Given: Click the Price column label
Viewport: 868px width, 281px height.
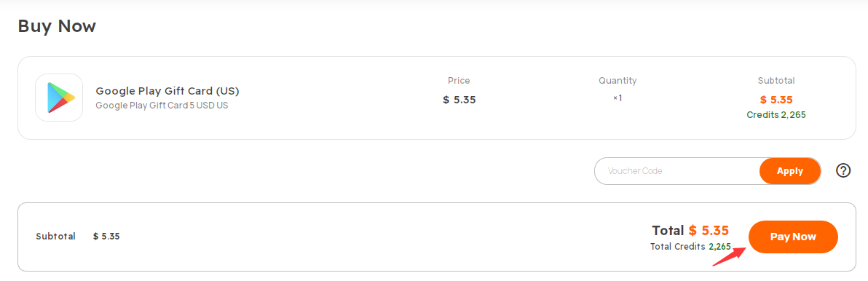Looking at the screenshot, I should coord(459,81).
